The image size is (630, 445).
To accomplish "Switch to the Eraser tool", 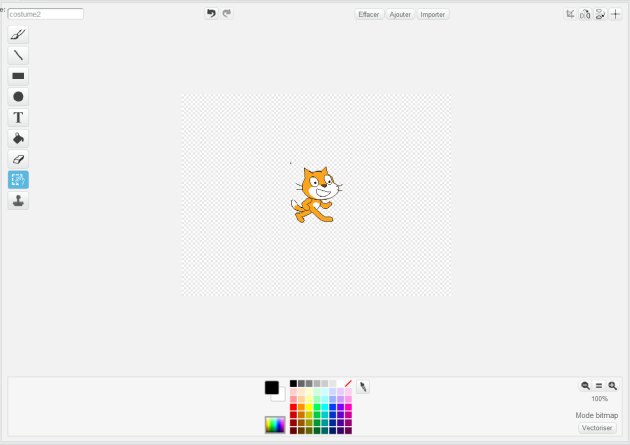I will (18, 159).
